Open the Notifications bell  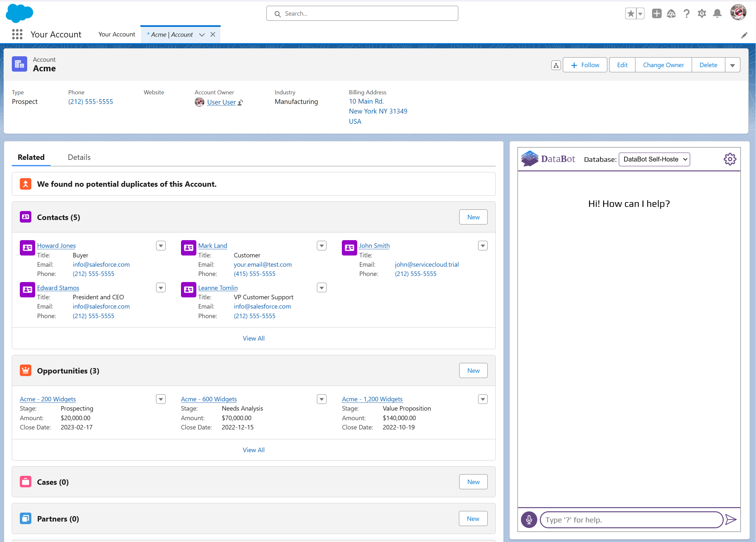click(x=717, y=14)
